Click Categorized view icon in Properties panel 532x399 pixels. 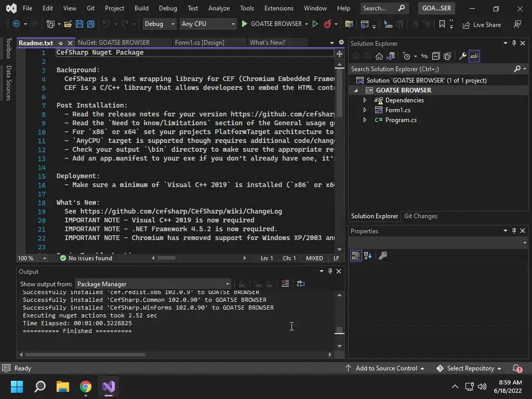(x=356, y=256)
